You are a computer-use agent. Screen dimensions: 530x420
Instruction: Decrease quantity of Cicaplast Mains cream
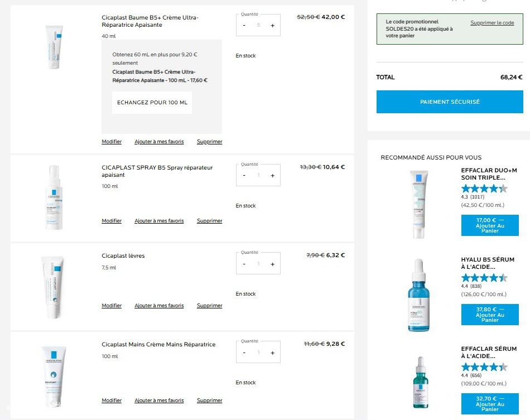click(244, 353)
